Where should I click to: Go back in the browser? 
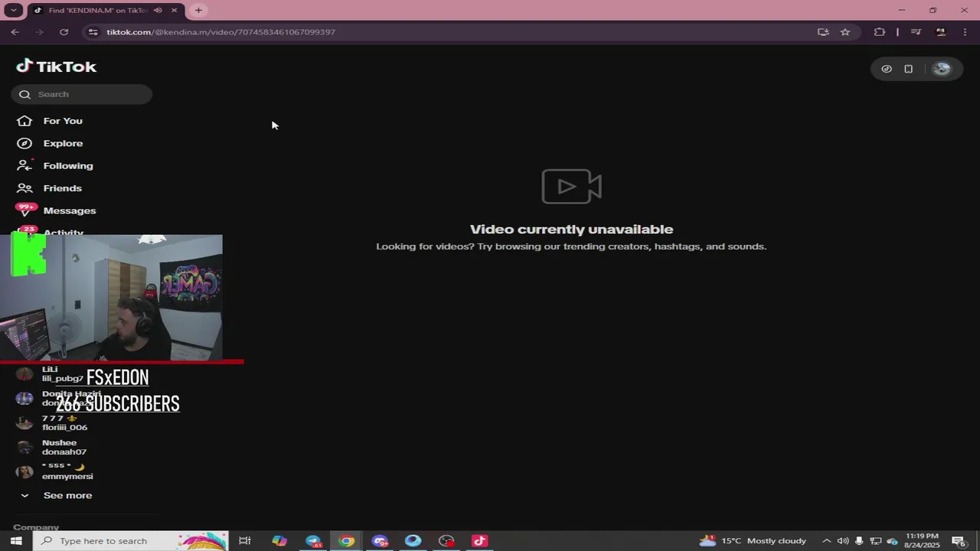(x=15, y=31)
